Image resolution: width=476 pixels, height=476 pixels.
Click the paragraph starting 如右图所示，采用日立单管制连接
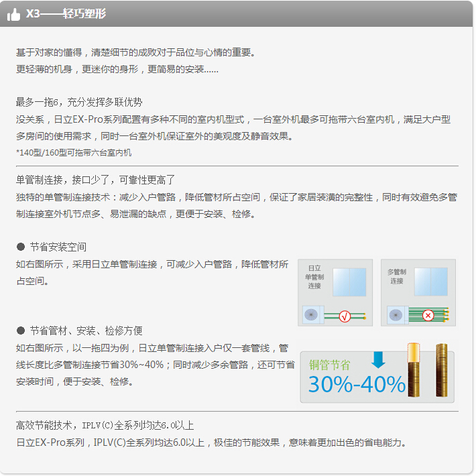tap(152, 272)
